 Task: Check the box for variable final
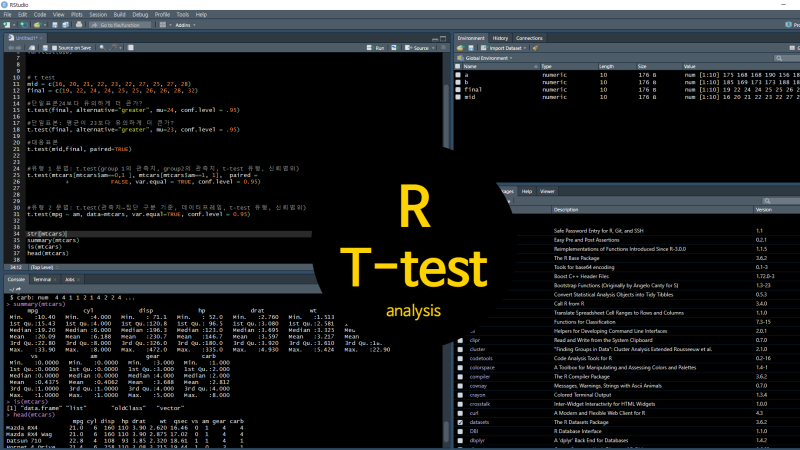(x=458, y=90)
